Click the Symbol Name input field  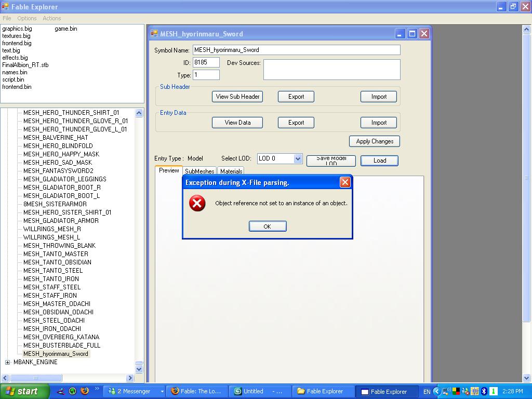coord(296,50)
